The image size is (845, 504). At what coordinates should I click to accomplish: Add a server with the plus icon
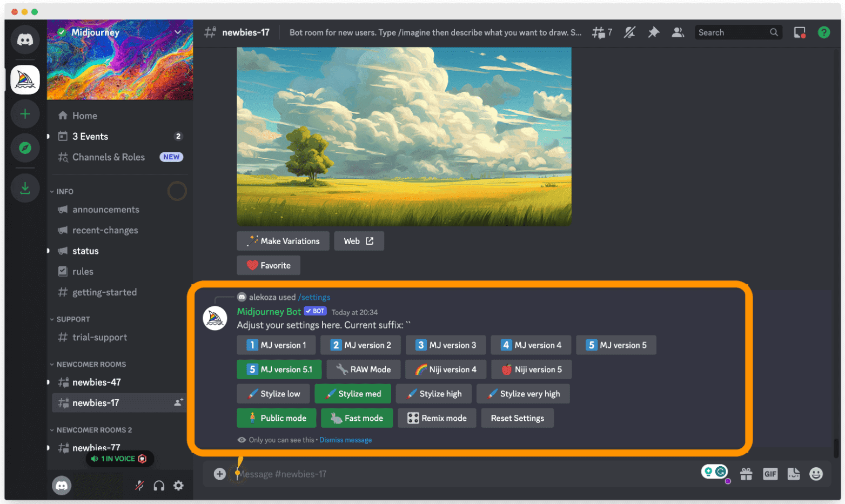tap(25, 114)
